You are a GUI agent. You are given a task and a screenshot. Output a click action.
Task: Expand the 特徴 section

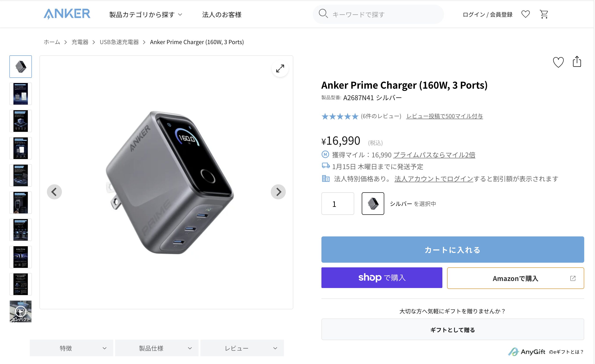(x=72, y=348)
